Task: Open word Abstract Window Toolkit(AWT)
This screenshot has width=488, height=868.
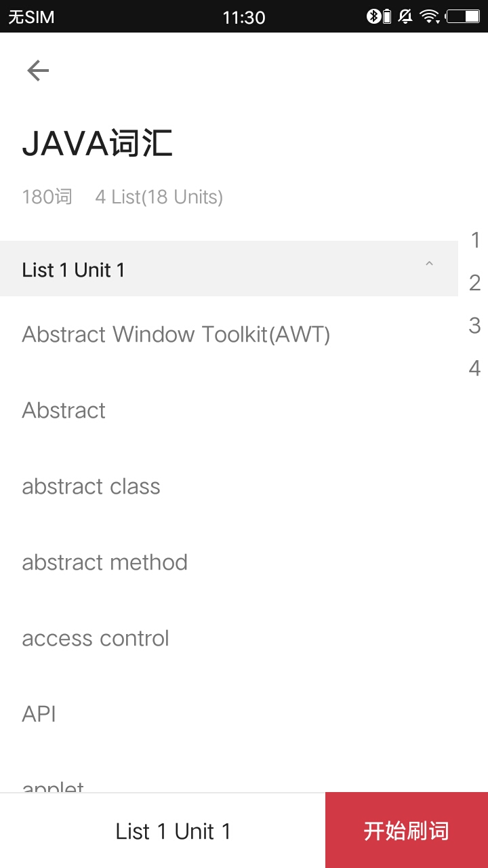Action: tap(176, 334)
